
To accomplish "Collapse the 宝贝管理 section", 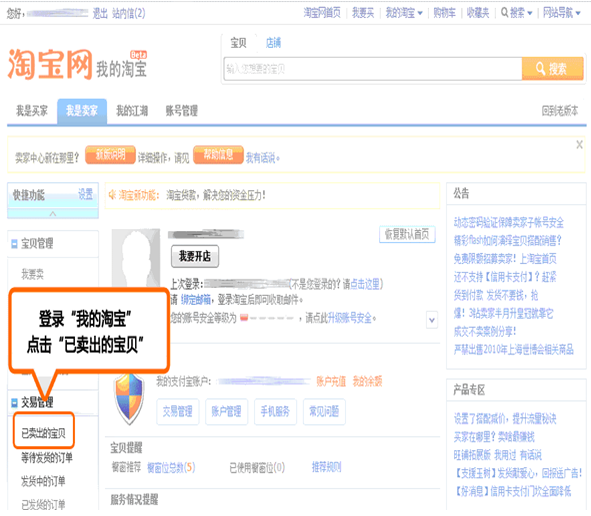I will tap(14, 244).
